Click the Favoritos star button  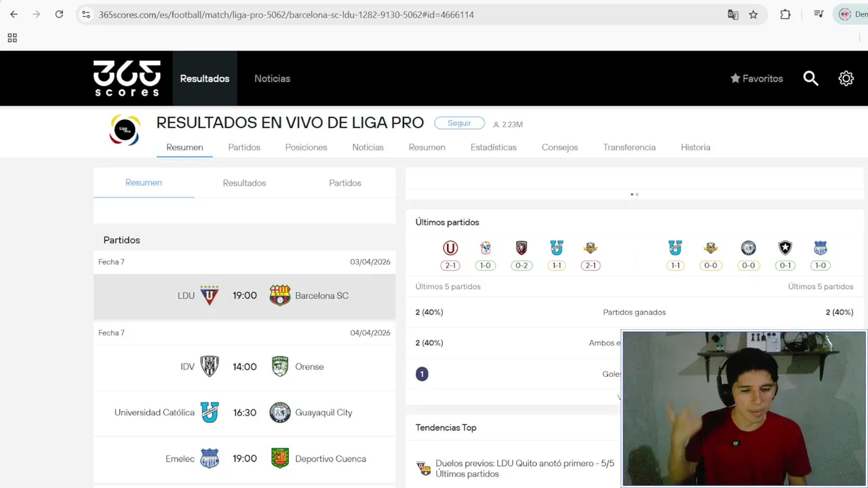tap(756, 79)
